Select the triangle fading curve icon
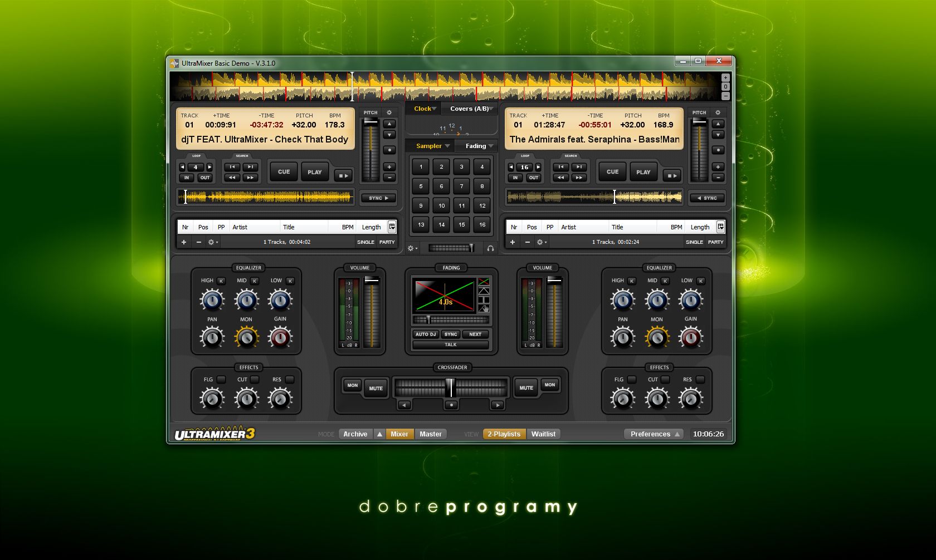This screenshot has width=936, height=560. click(x=484, y=291)
